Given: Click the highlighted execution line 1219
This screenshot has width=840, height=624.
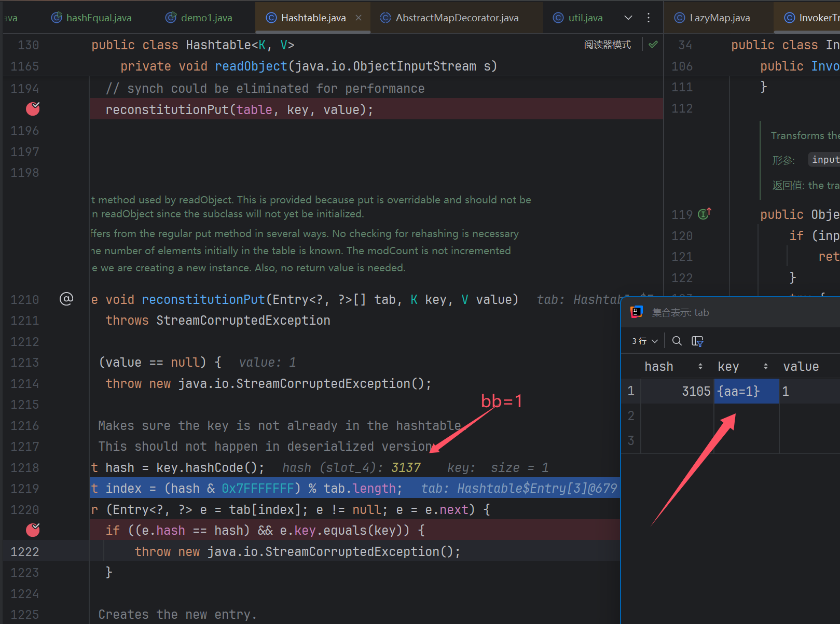Looking at the screenshot, I should coord(355,488).
